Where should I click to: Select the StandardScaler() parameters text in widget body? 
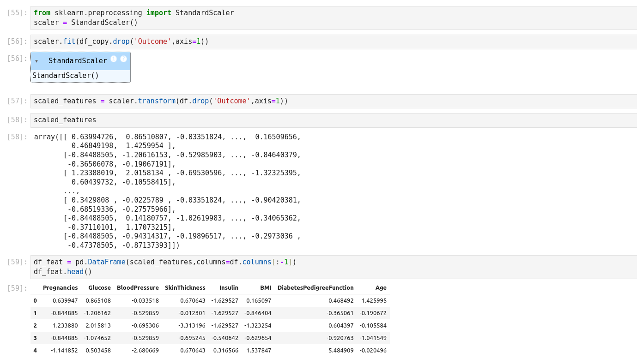[66, 76]
